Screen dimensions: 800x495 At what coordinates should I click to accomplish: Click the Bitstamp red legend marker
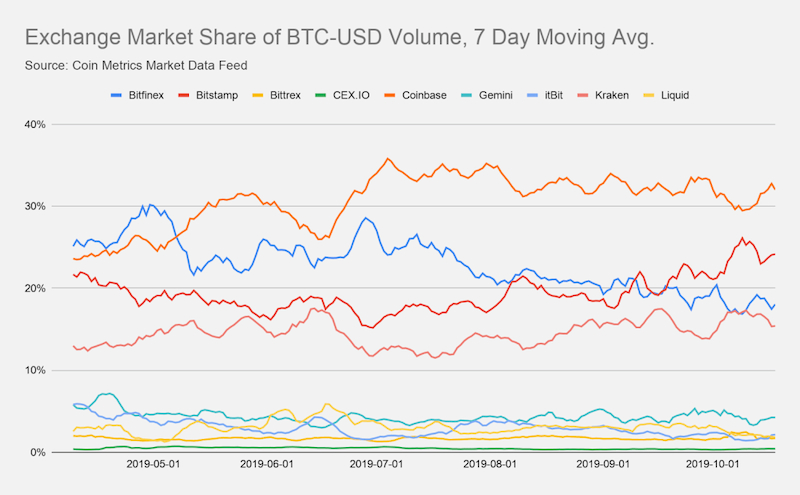(x=184, y=95)
